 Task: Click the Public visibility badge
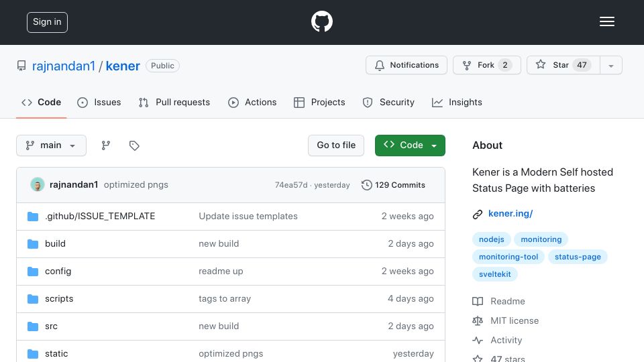pyautogui.click(x=162, y=66)
